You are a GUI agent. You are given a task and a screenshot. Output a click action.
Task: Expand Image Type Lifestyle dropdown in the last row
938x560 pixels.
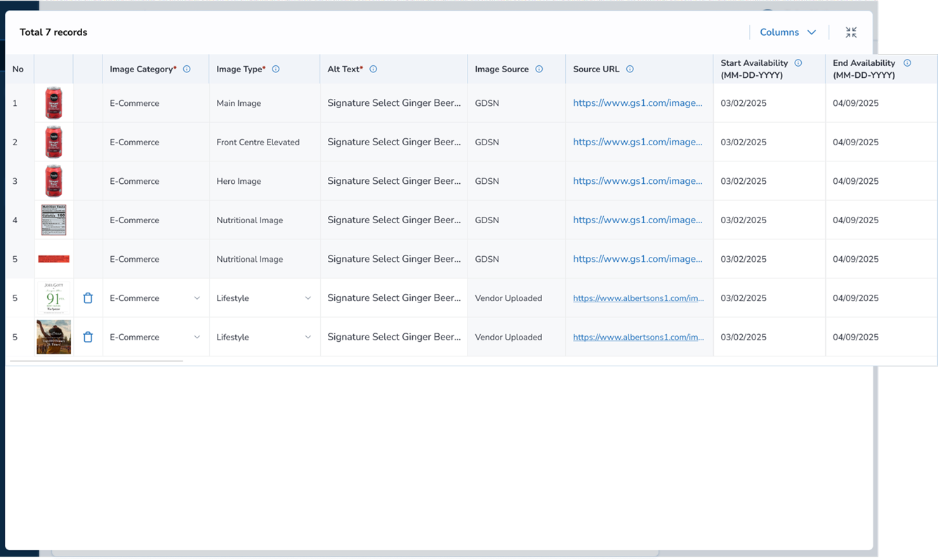[308, 337]
